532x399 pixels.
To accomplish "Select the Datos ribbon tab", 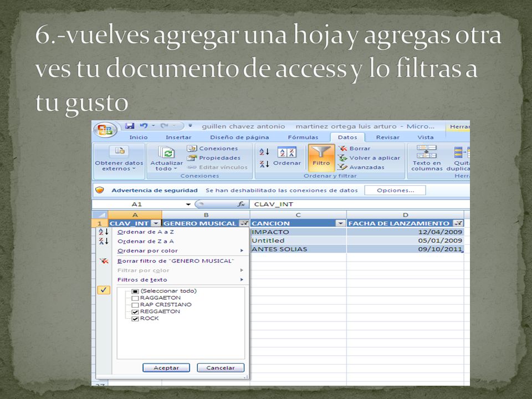I will pyautogui.click(x=347, y=137).
